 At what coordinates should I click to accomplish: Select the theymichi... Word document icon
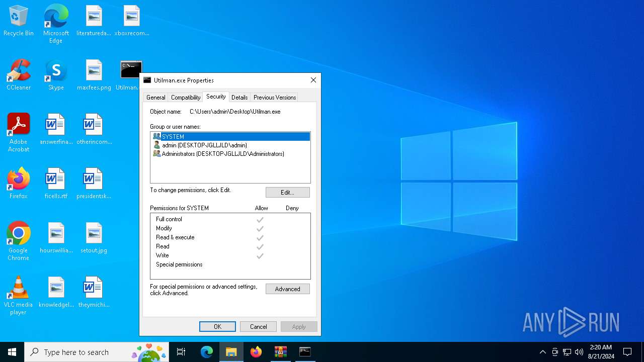pyautogui.click(x=94, y=293)
